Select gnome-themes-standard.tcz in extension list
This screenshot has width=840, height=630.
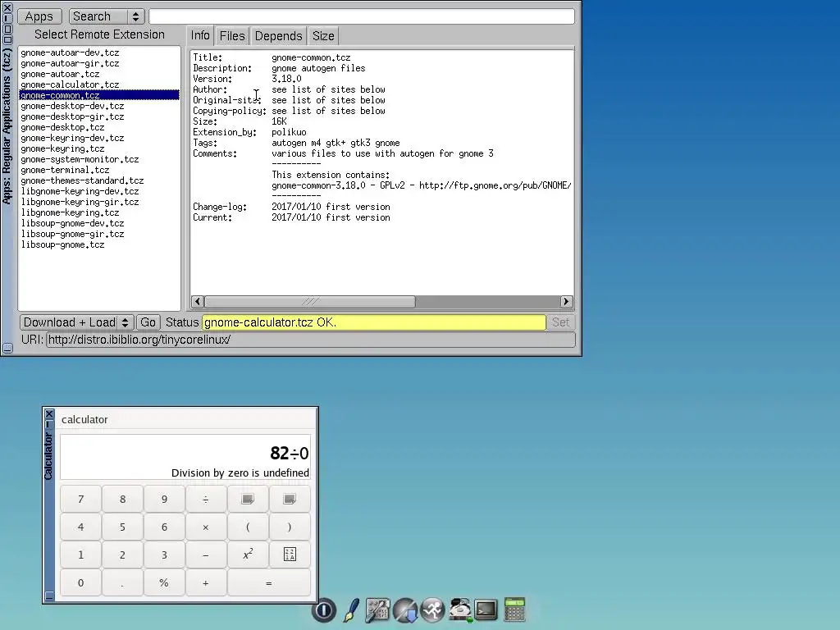(99, 181)
